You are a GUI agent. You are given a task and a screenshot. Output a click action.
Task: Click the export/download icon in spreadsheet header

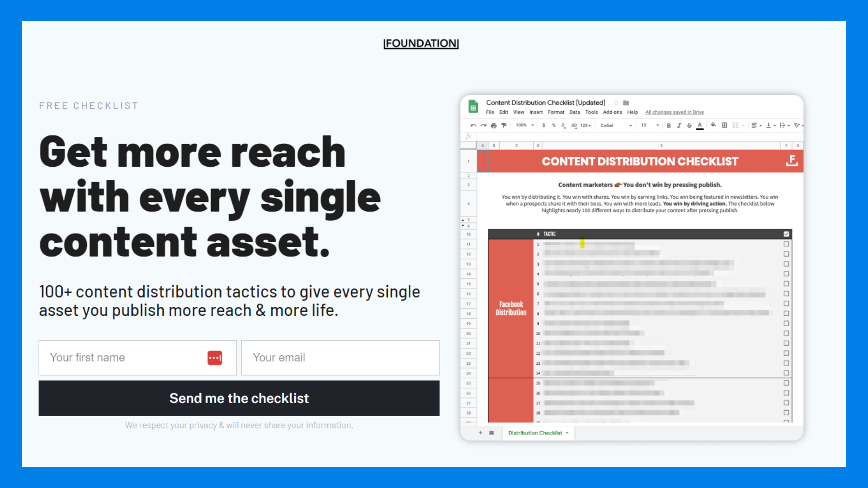point(791,161)
